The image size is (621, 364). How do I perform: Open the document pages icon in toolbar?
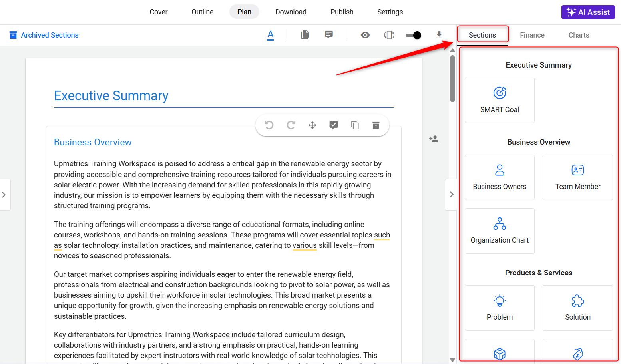[x=305, y=35]
